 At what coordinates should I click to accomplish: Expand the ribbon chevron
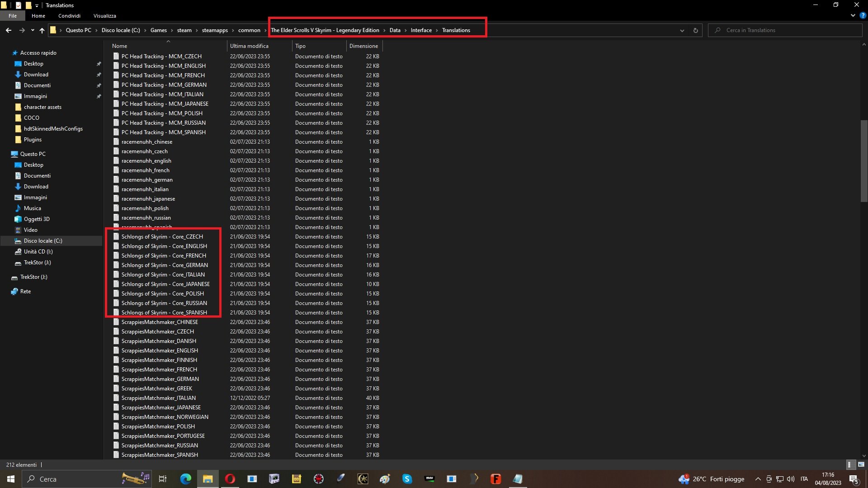[853, 15]
